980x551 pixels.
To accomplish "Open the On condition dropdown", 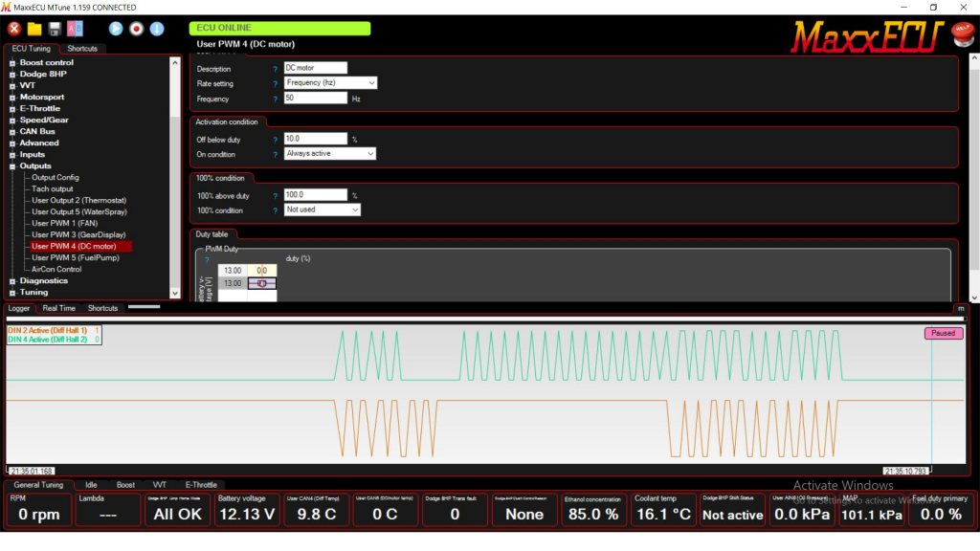I will click(330, 154).
